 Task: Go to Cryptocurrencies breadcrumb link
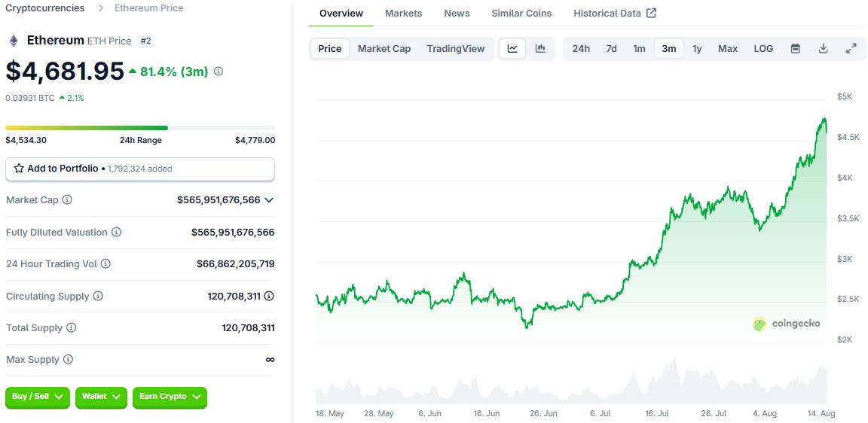[x=45, y=8]
